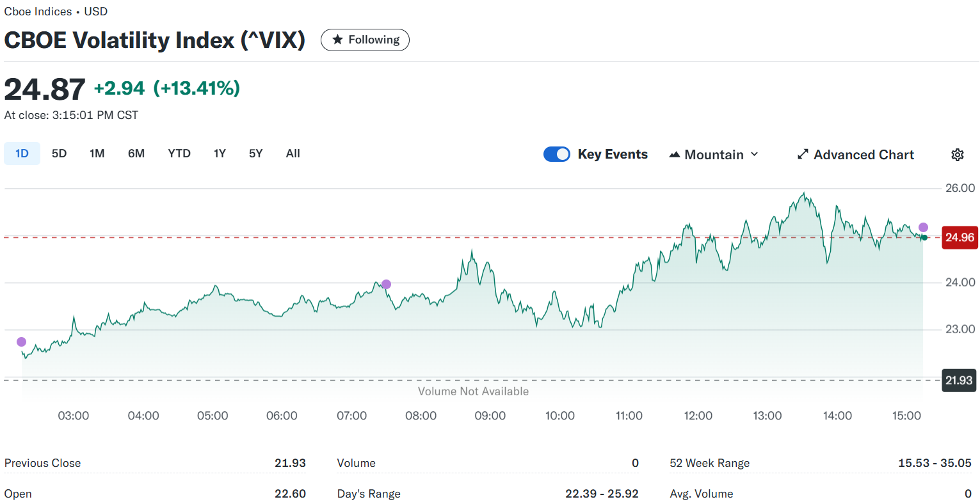Select the 1D range tab
Viewport: 980px width, 504px height.
[22, 154]
